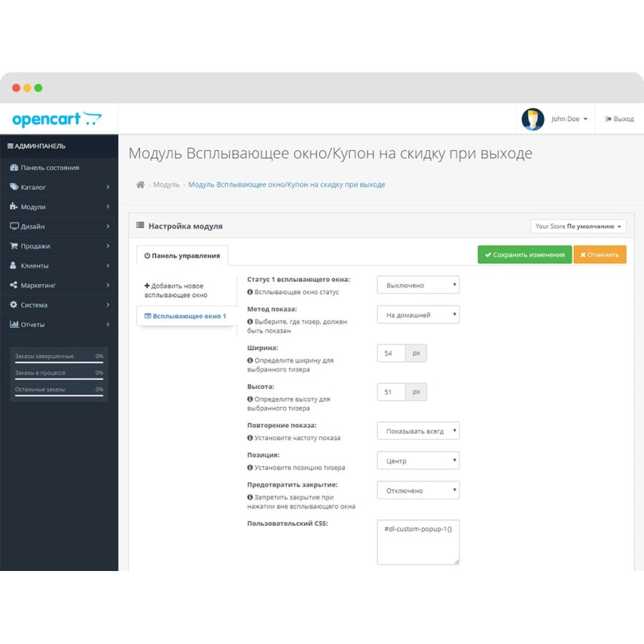Expand the Дизайн menu chevron
644x644 pixels.
(x=108, y=226)
